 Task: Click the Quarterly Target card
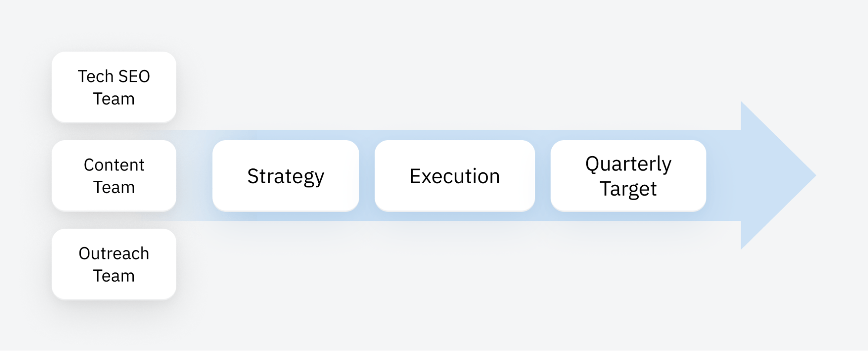628,176
